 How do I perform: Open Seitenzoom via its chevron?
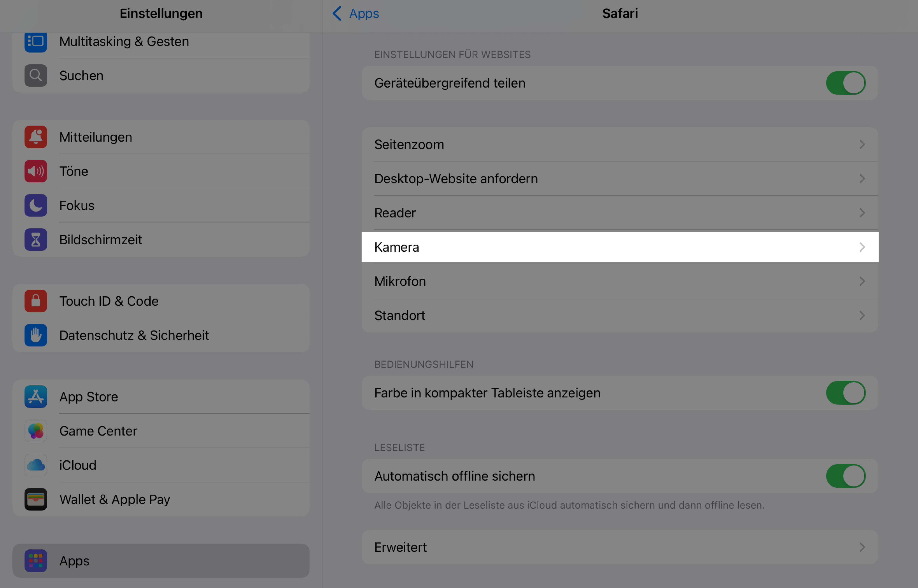tap(862, 145)
